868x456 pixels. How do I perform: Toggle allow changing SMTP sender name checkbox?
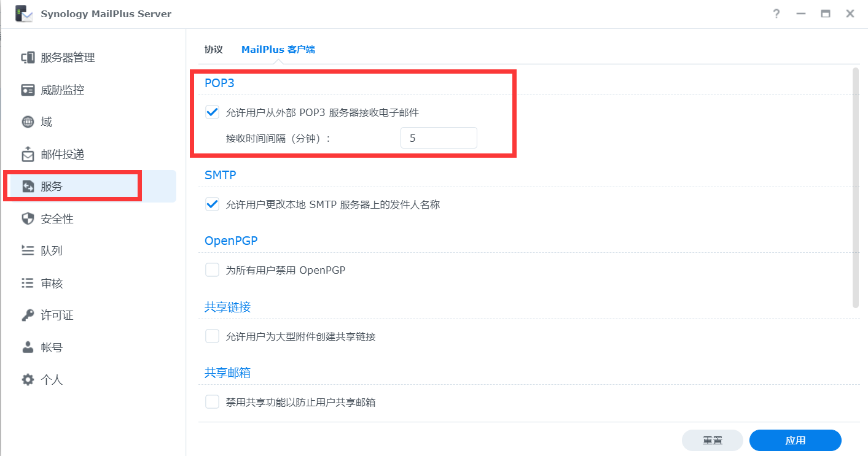point(212,204)
